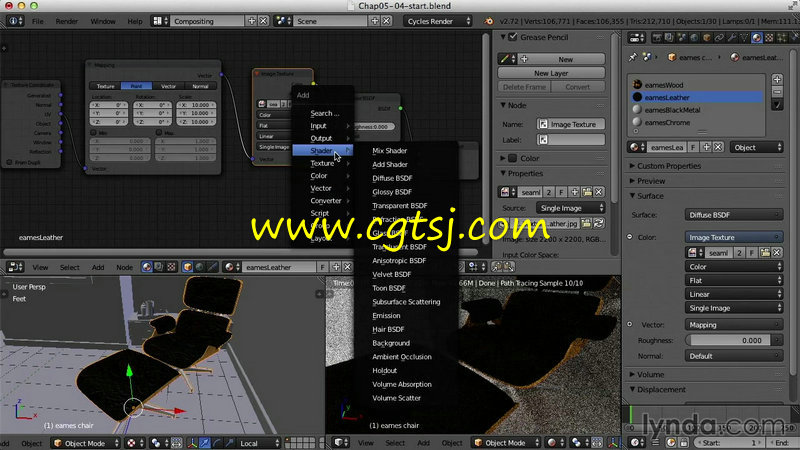
Task: Open the Object properties cube tab icon
Action: [x=707, y=37]
